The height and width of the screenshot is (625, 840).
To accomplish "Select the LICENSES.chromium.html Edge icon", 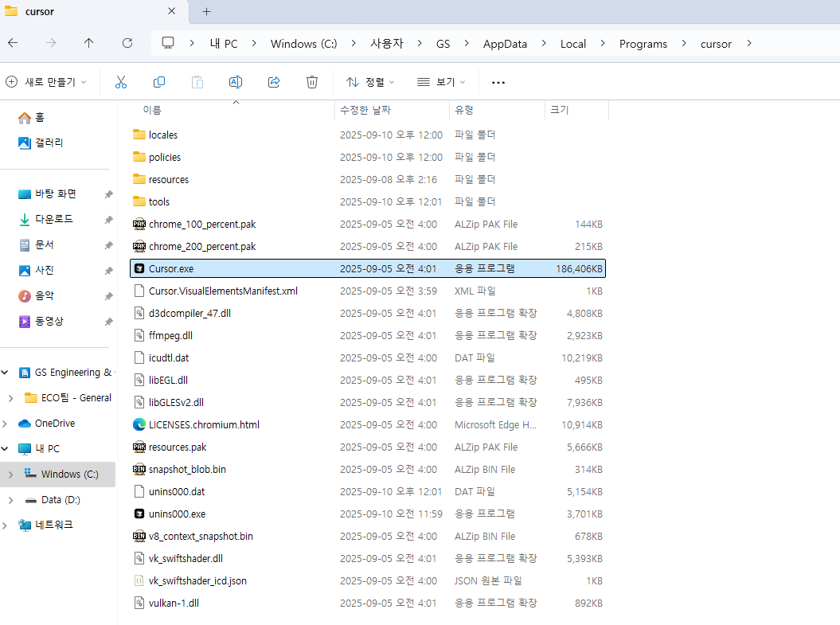I will tap(139, 424).
